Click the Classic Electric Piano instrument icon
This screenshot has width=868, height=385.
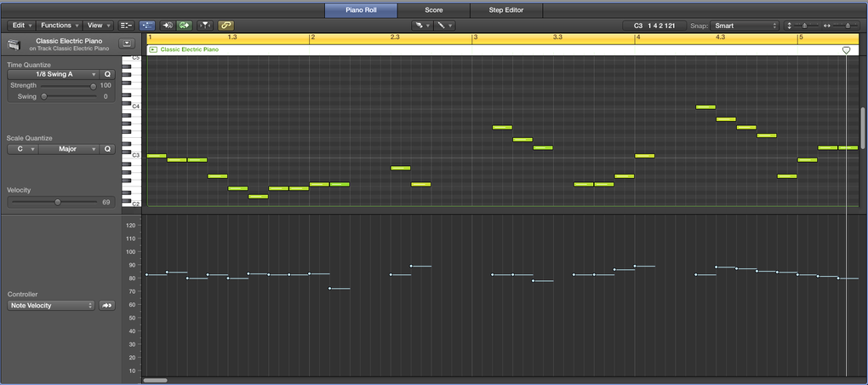click(x=14, y=44)
